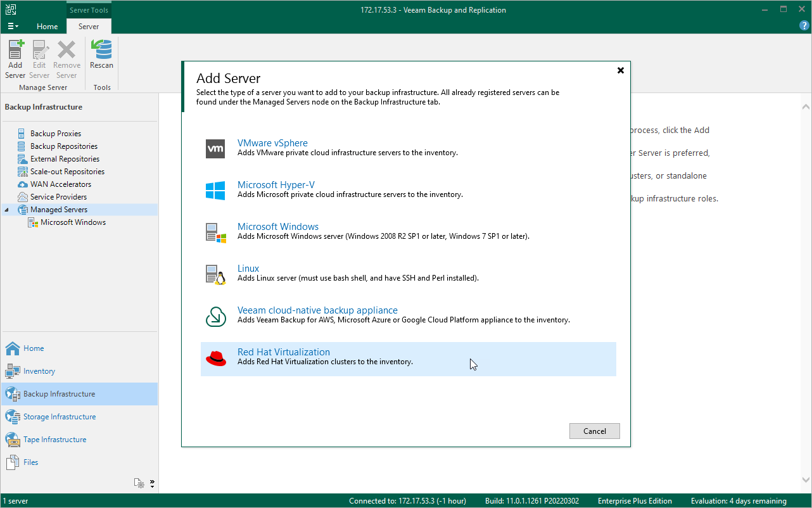The image size is (812, 508).
Task: Click the Veeam application icon in title bar
Action: pyautogui.click(x=11, y=10)
